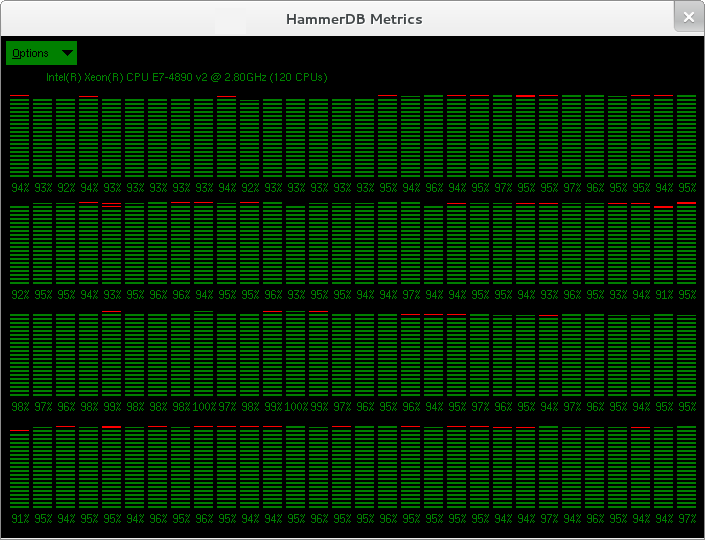Select the 91% value in second row
Viewport: 705px width, 540px height.
(x=664, y=295)
